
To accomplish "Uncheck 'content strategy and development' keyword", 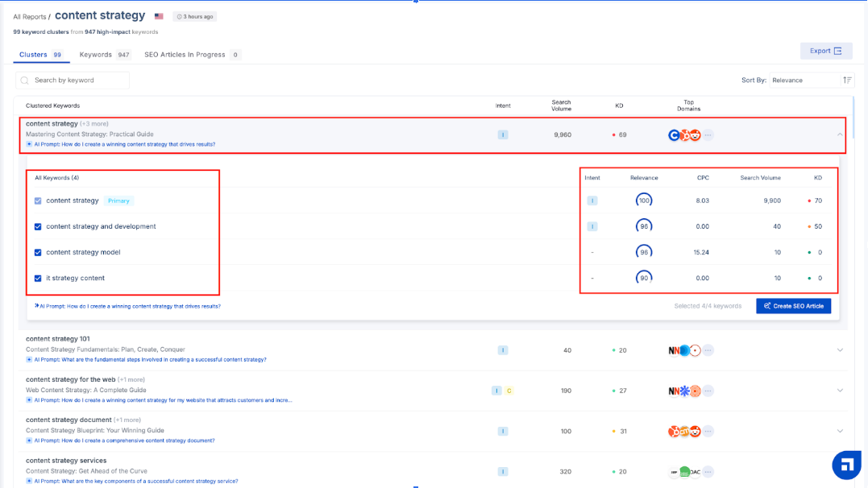I will coord(38,226).
